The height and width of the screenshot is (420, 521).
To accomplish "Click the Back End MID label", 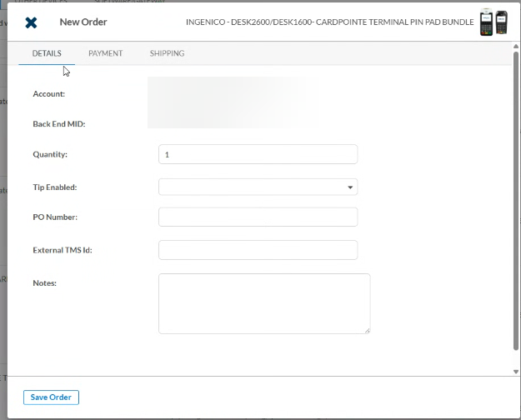I will [59, 124].
